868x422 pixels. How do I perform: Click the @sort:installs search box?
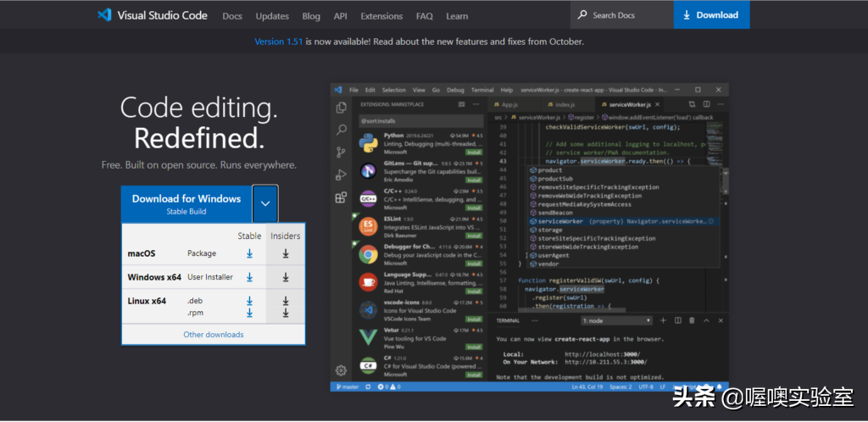tap(420, 120)
